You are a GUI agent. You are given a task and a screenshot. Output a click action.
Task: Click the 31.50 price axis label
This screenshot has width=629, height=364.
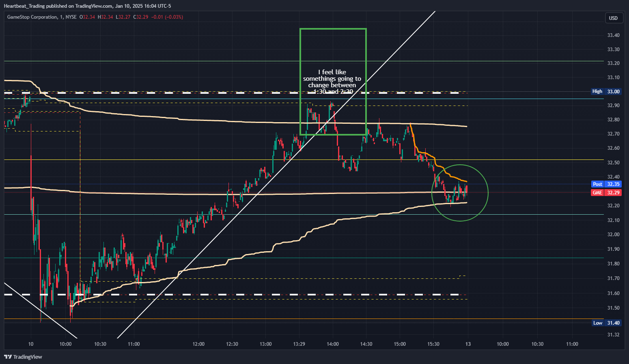(x=613, y=308)
